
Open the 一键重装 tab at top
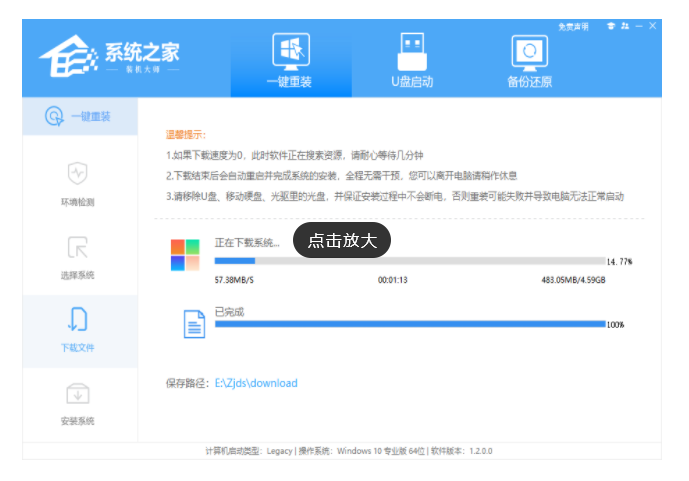290,60
